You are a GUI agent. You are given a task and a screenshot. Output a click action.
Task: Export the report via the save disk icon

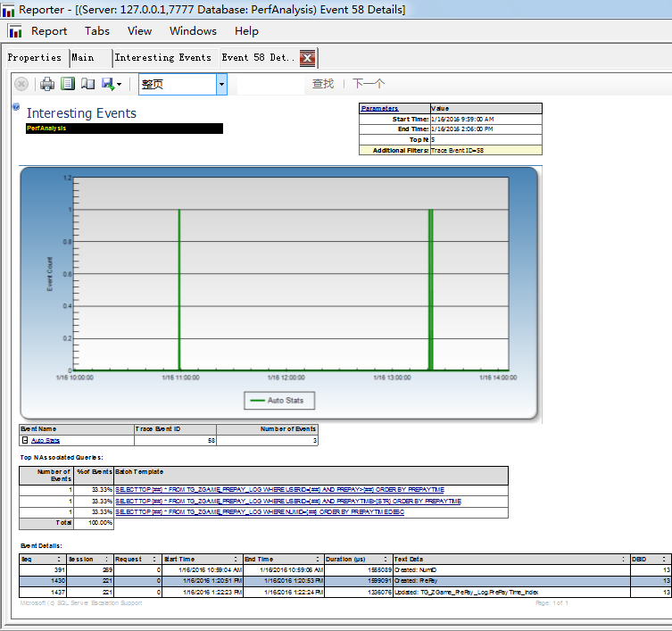click(x=108, y=84)
